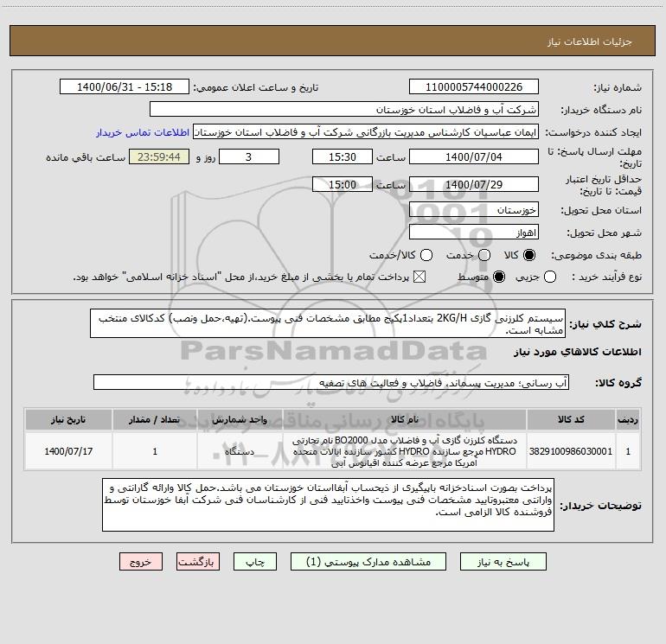This screenshot has width=666, height=644.
Task: Click the price validity date 1400/07/29
Action: click(x=474, y=184)
